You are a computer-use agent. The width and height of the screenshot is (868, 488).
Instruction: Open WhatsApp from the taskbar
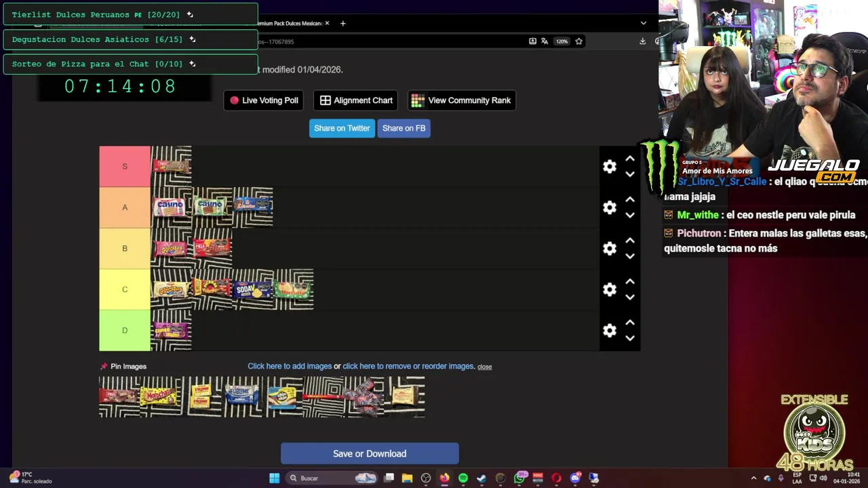[520, 478]
